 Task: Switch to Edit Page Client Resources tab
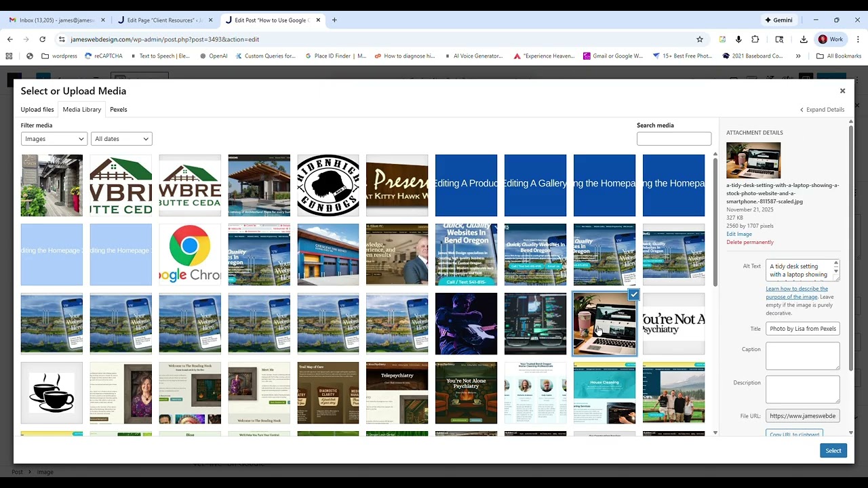tap(165, 20)
